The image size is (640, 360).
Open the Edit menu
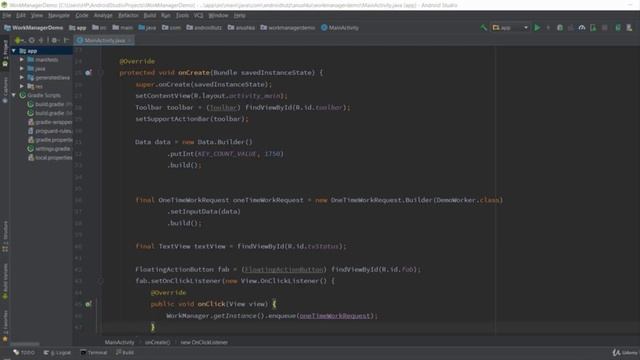pos(21,16)
